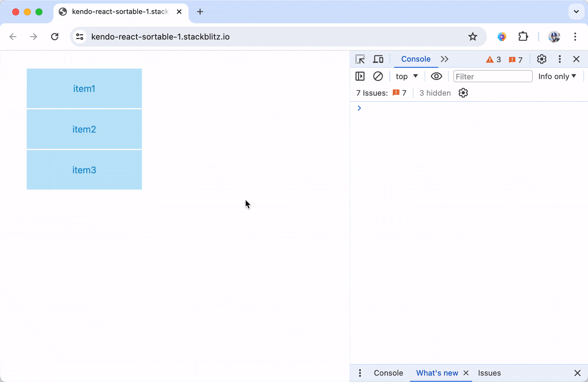Click the item2 sortable block

coord(84,129)
